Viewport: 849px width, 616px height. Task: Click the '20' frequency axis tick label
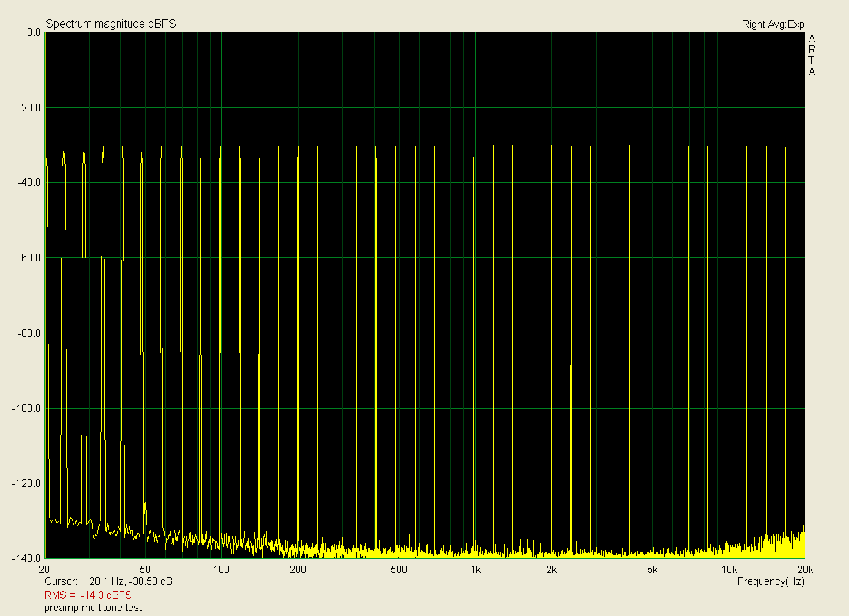pyautogui.click(x=44, y=570)
